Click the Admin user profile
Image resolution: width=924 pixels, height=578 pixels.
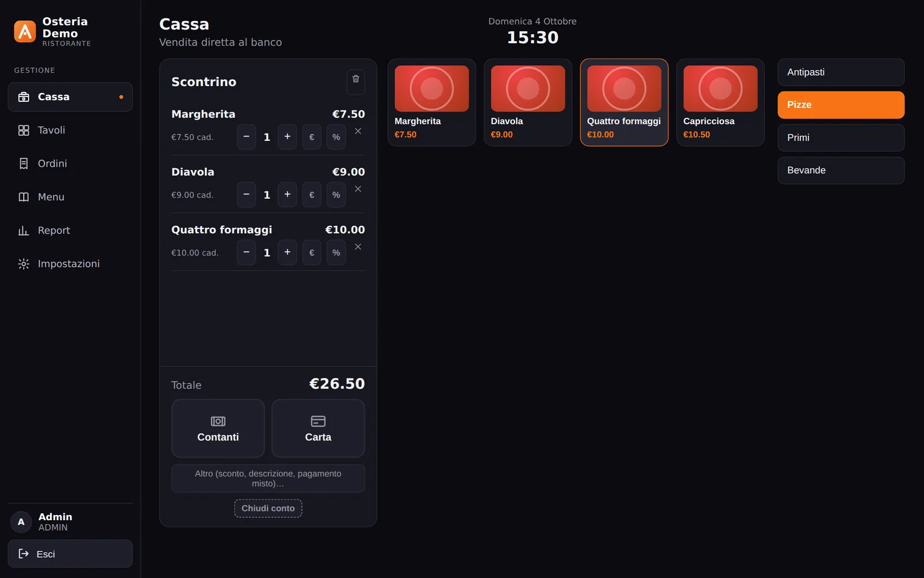pos(70,522)
